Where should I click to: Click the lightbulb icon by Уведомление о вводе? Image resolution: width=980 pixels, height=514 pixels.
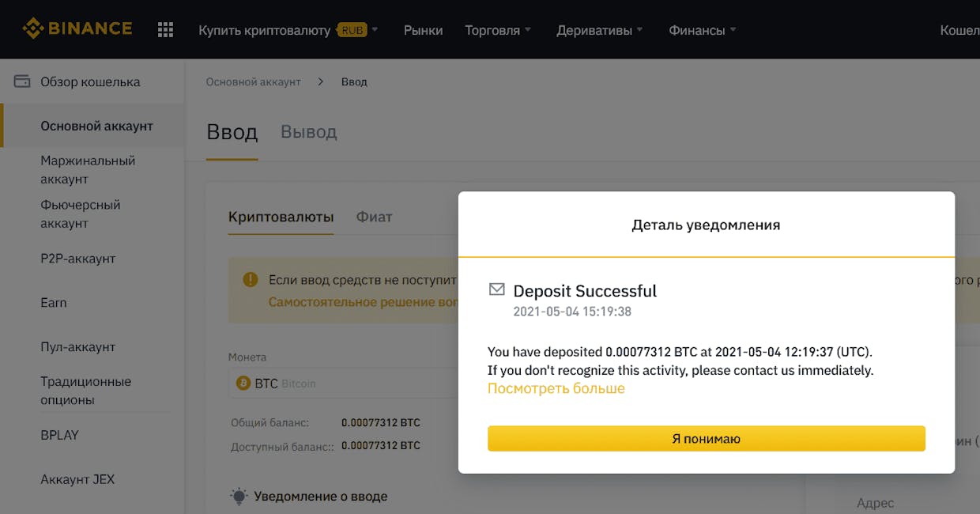coord(239,497)
